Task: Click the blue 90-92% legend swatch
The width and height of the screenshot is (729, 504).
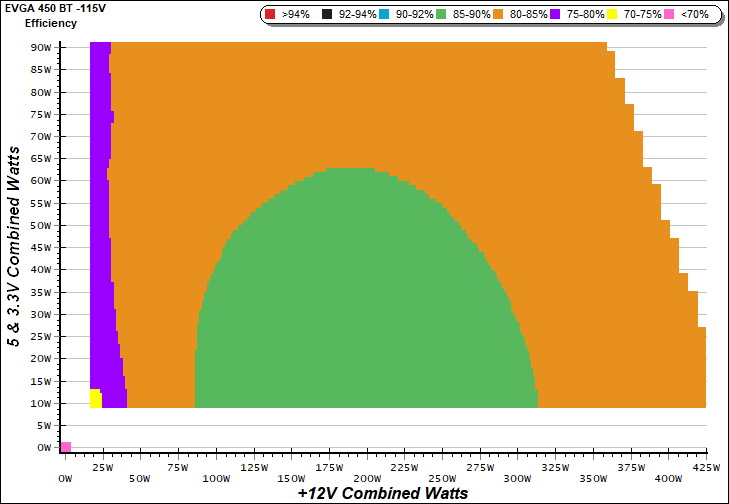Action: click(384, 15)
